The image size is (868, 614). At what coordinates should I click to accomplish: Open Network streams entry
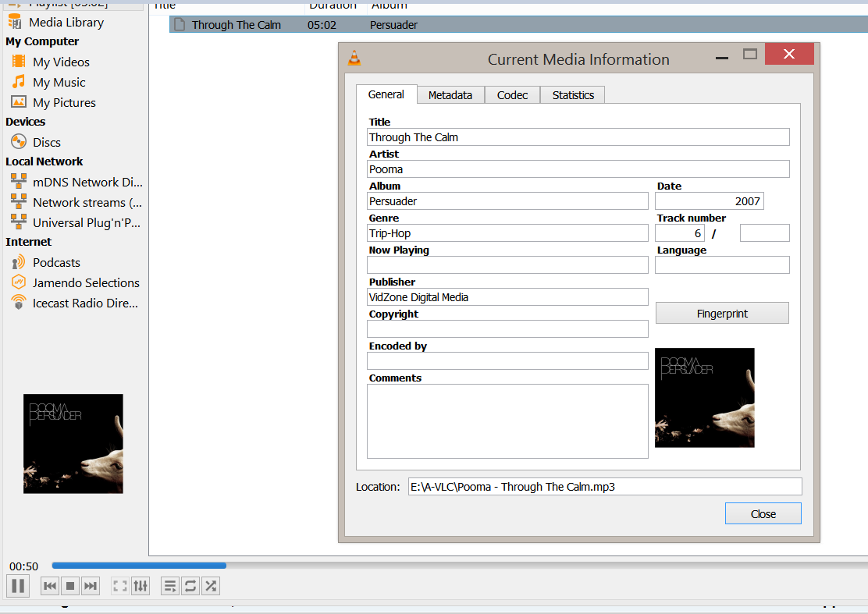point(76,202)
